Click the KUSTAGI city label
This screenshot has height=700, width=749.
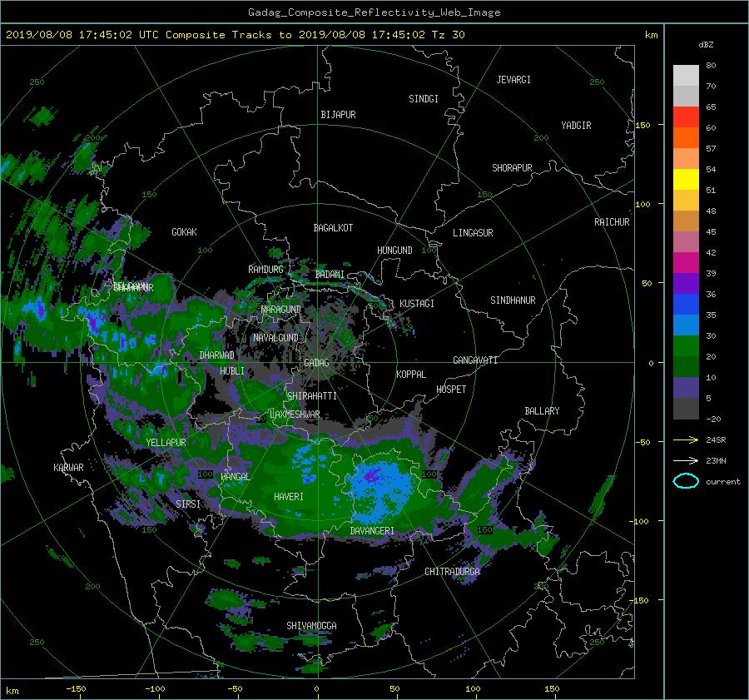pyautogui.click(x=417, y=304)
